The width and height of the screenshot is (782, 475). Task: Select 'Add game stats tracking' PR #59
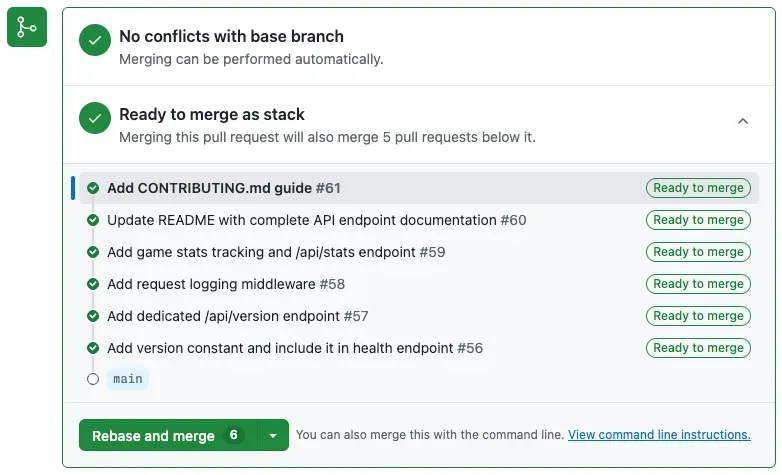(x=276, y=252)
